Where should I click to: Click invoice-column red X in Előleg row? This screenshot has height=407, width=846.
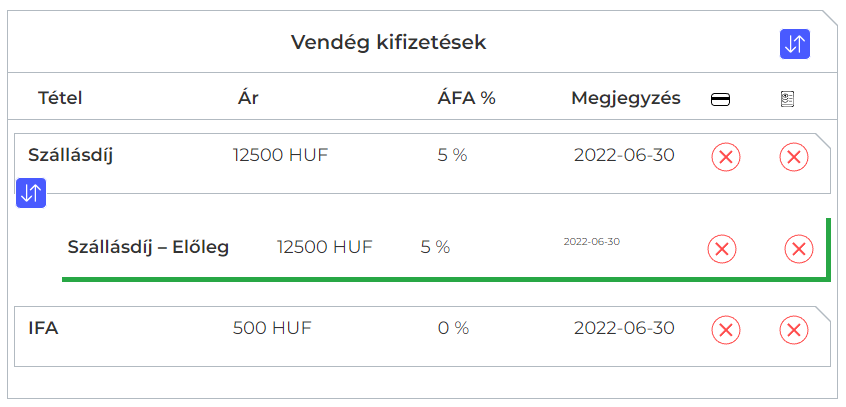798,249
